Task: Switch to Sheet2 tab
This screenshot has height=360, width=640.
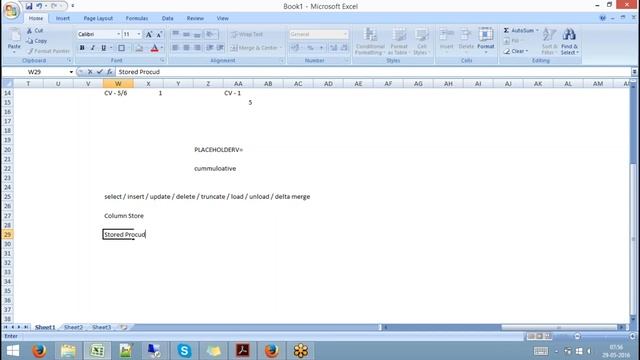Action: tap(73, 327)
